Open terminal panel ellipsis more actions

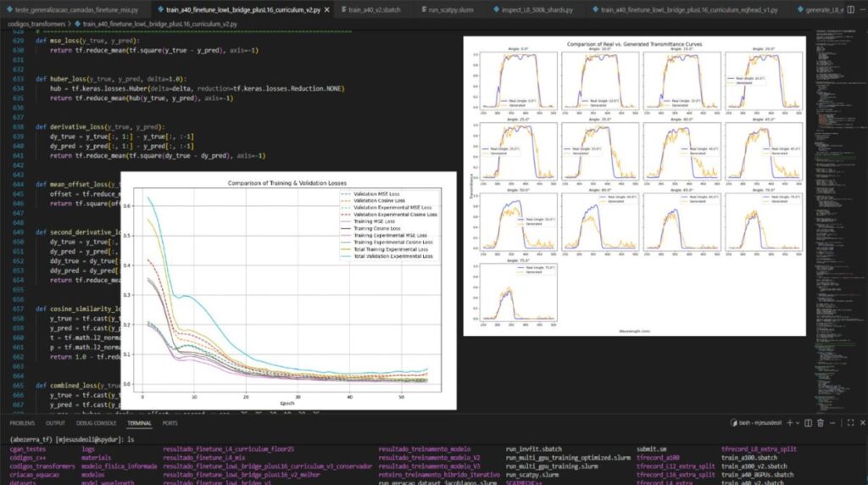click(x=832, y=423)
